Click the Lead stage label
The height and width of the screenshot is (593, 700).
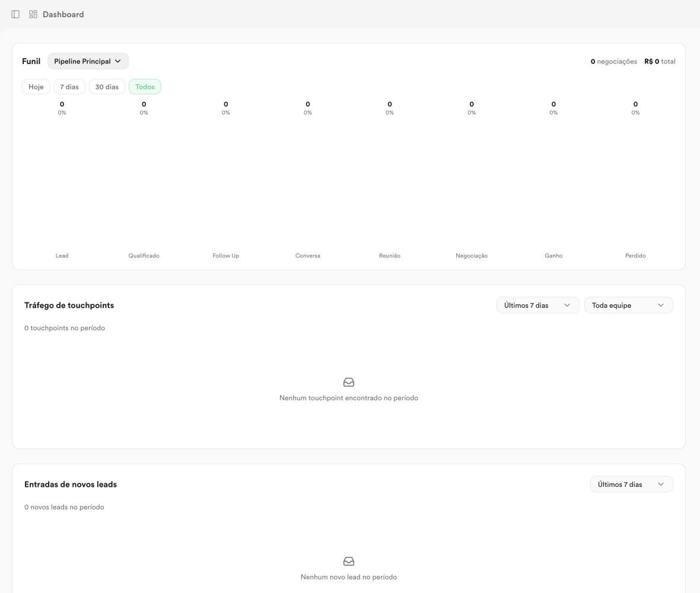point(62,256)
